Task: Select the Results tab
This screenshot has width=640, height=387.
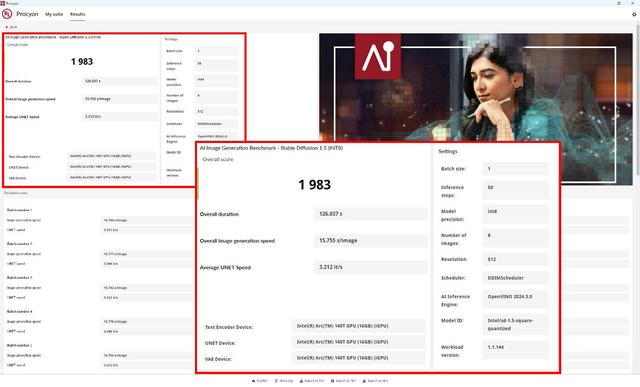Action: [x=77, y=14]
